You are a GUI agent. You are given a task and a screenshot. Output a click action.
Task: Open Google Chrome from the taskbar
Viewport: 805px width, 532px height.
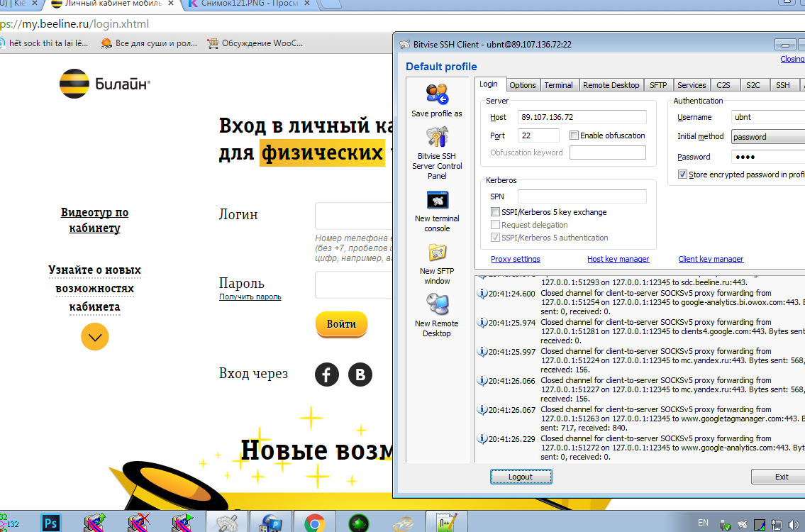click(314, 522)
